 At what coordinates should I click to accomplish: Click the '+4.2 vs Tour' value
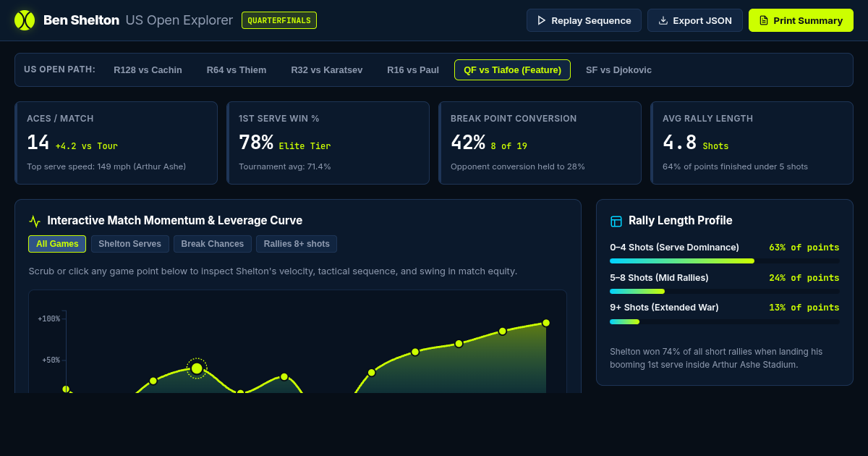click(x=87, y=146)
